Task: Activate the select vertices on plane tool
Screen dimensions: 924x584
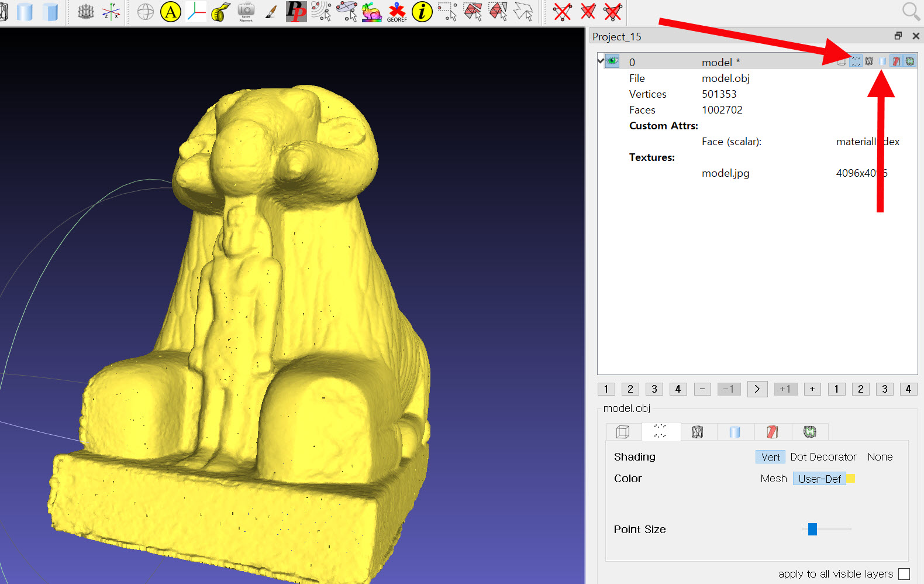Action: (x=347, y=12)
